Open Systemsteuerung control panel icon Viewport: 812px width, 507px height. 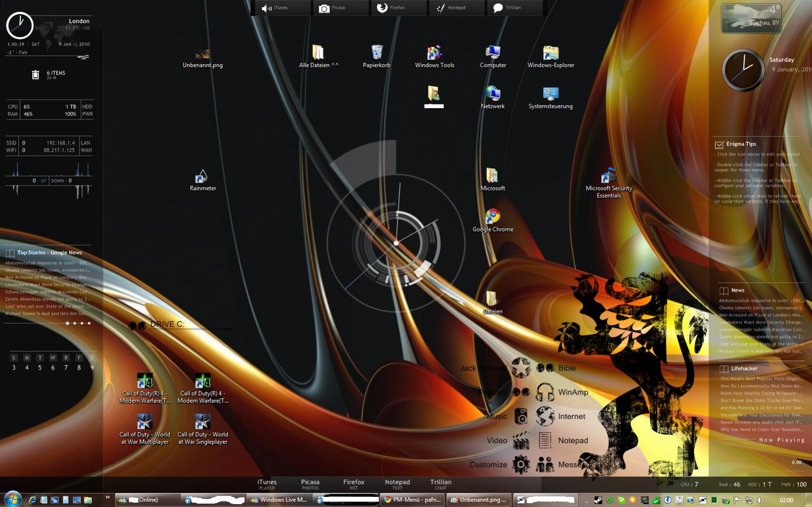(x=550, y=97)
